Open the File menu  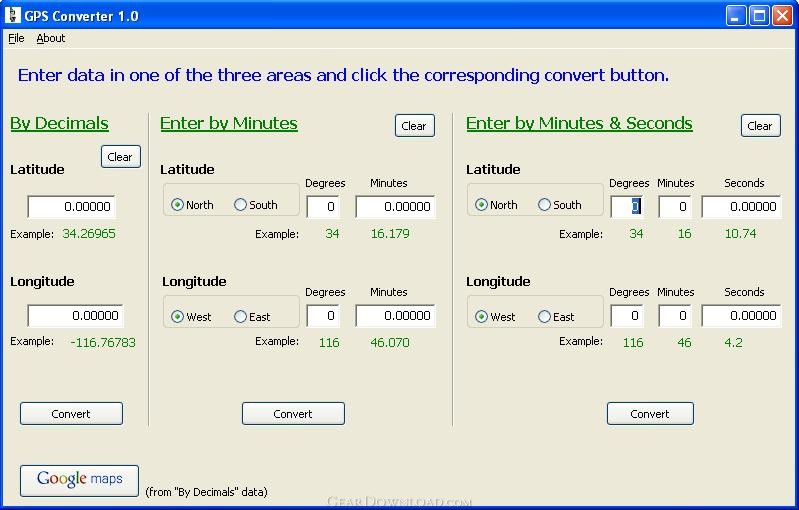[16, 38]
